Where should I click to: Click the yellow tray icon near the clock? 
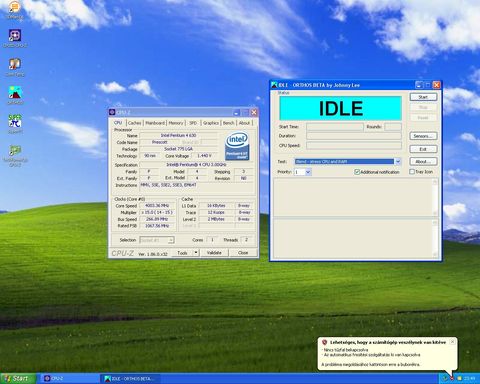click(x=459, y=378)
